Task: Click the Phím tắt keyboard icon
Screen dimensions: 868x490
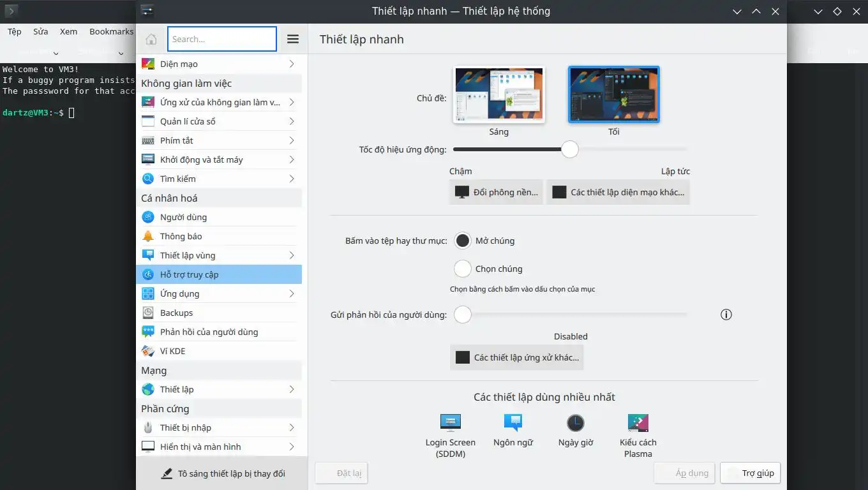Action: [148, 140]
